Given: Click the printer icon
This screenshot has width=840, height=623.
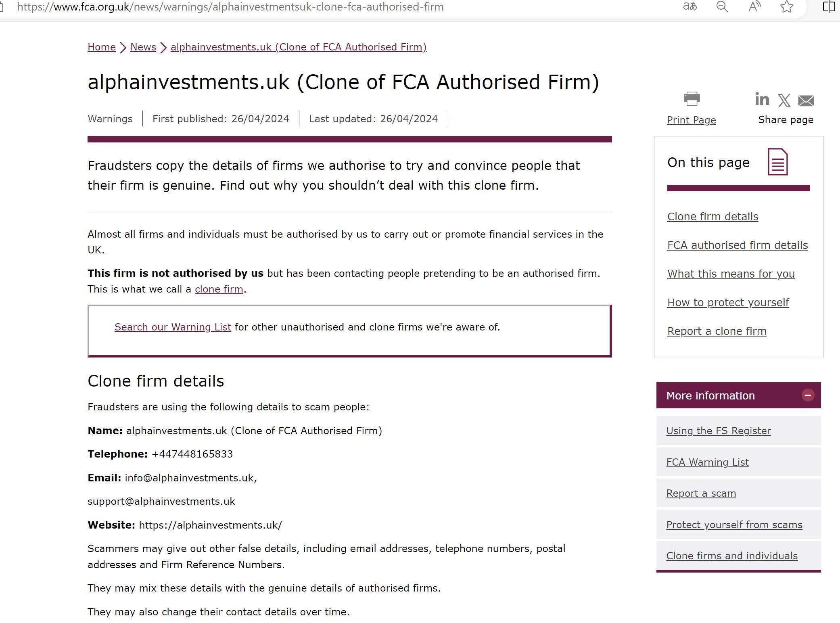Looking at the screenshot, I should [692, 99].
